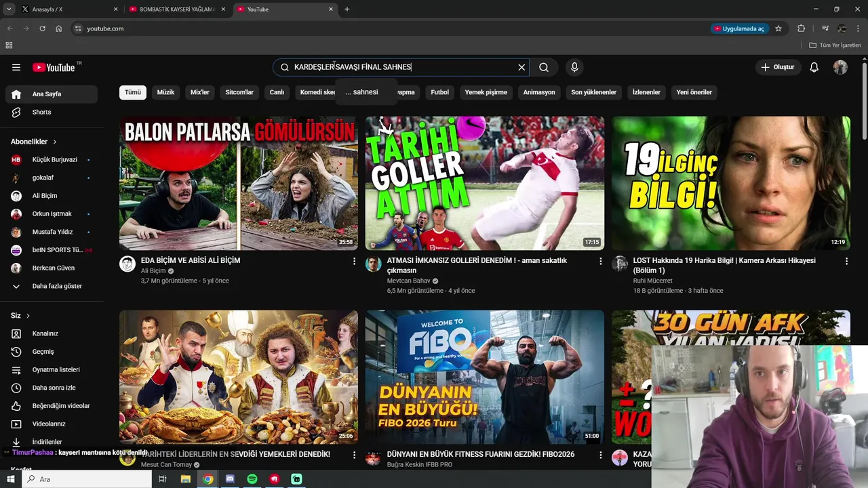
Task: Clear the search box with X
Action: click(x=521, y=67)
